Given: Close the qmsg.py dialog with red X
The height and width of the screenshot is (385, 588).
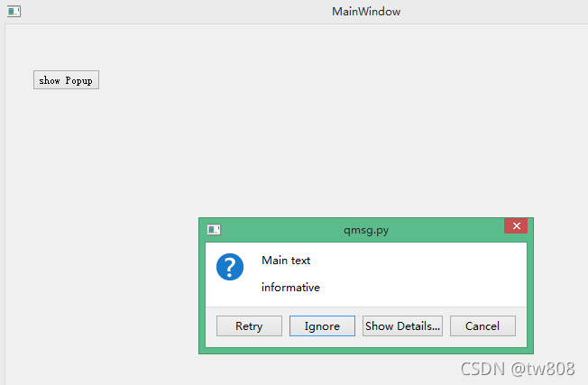Looking at the screenshot, I should (516, 225).
